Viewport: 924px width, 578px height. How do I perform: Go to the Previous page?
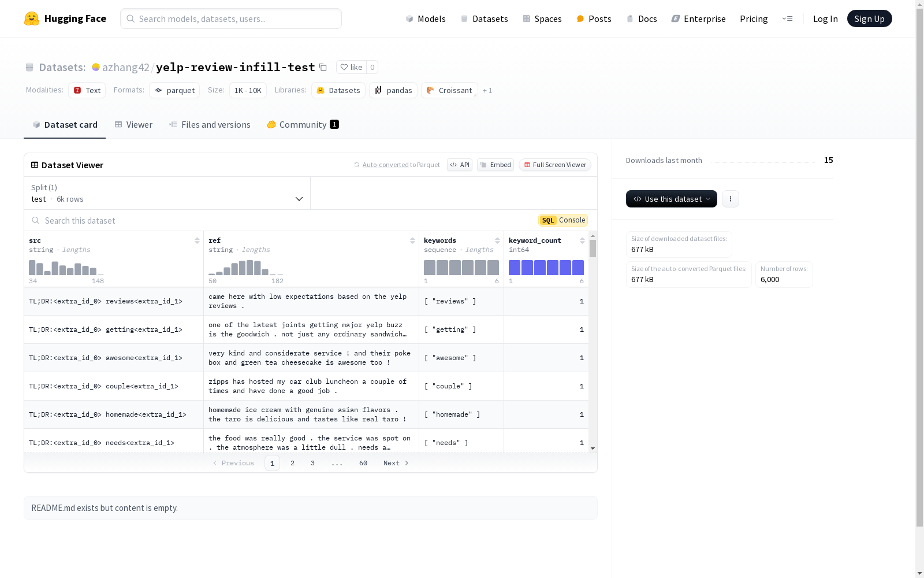tap(233, 463)
